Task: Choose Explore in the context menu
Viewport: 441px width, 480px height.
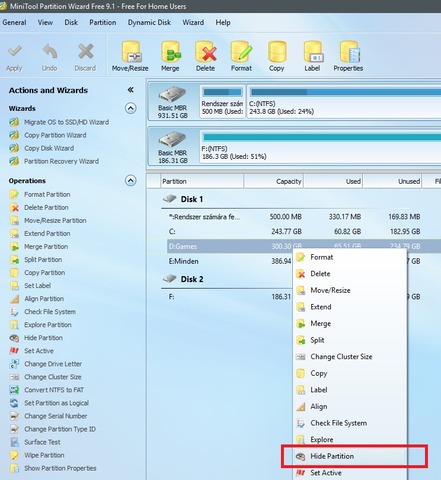Action: [x=350, y=440]
